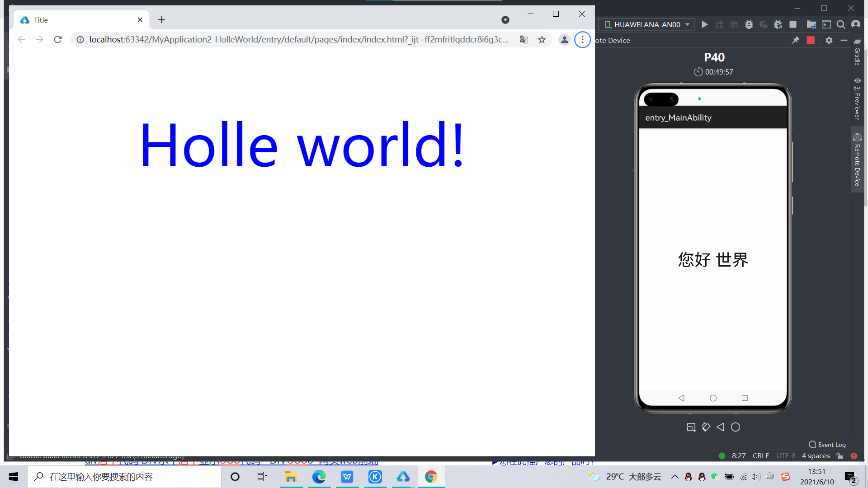The height and width of the screenshot is (488, 868).
Task: Stop the remote device with red square
Action: point(810,40)
